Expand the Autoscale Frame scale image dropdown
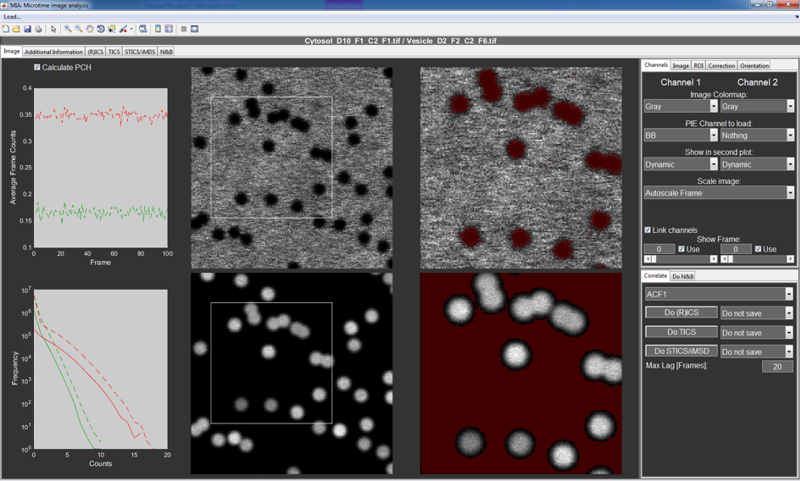This screenshot has height=481, width=800. click(718, 192)
